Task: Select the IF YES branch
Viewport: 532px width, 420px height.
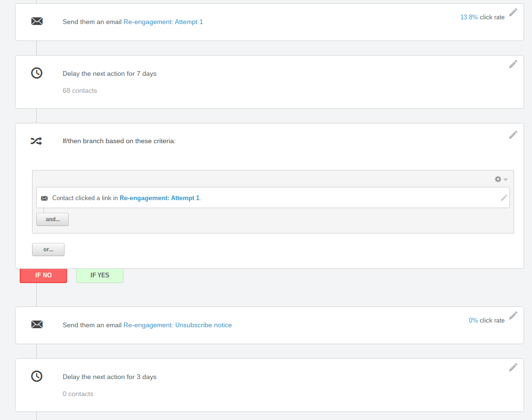Action: pos(99,275)
